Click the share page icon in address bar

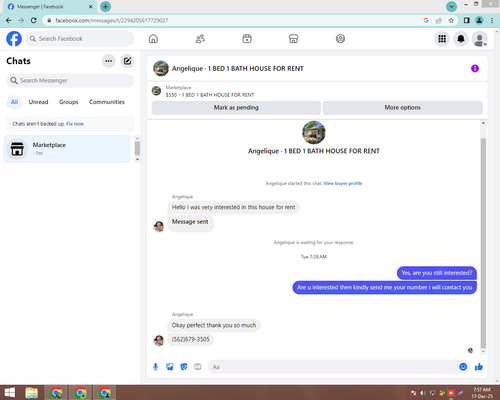click(x=438, y=20)
